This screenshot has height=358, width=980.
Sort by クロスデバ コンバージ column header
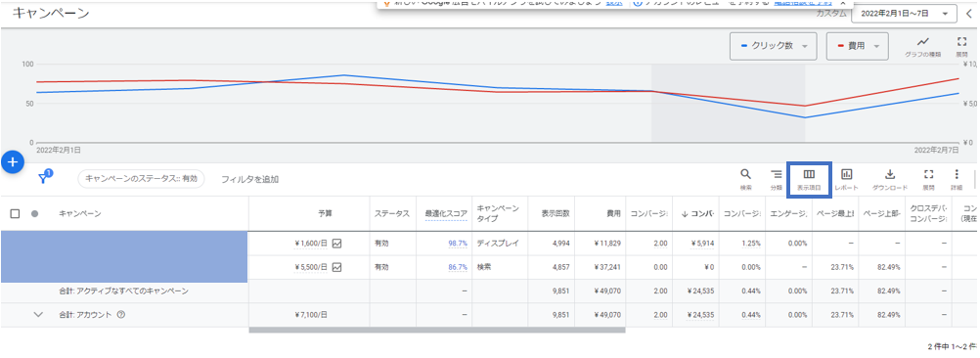click(x=929, y=213)
